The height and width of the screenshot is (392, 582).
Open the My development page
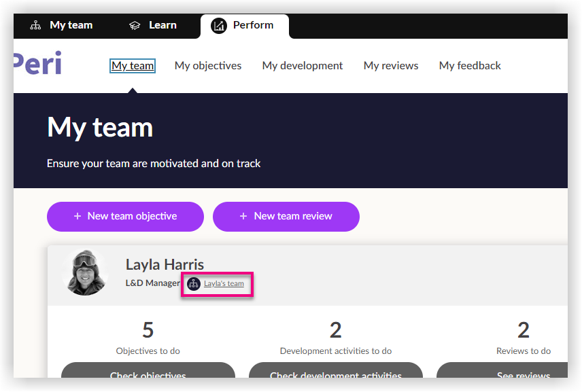(303, 66)
